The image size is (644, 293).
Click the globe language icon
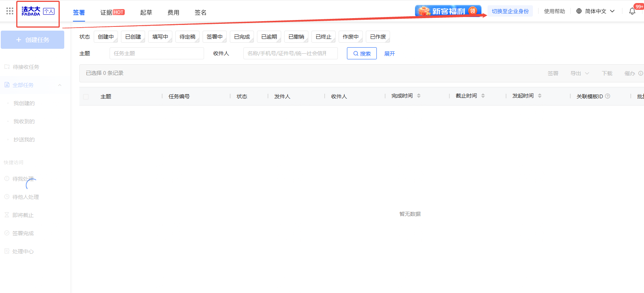(579, 11)
